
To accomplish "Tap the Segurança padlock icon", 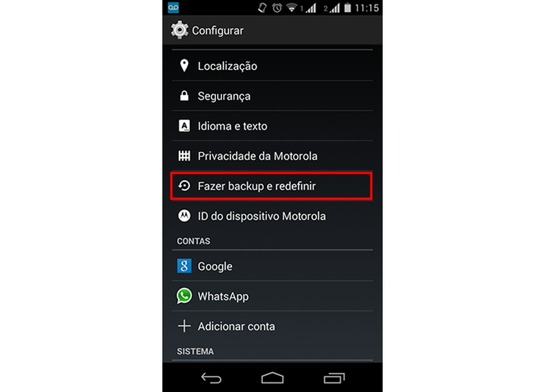I will (x=184, y=96).
